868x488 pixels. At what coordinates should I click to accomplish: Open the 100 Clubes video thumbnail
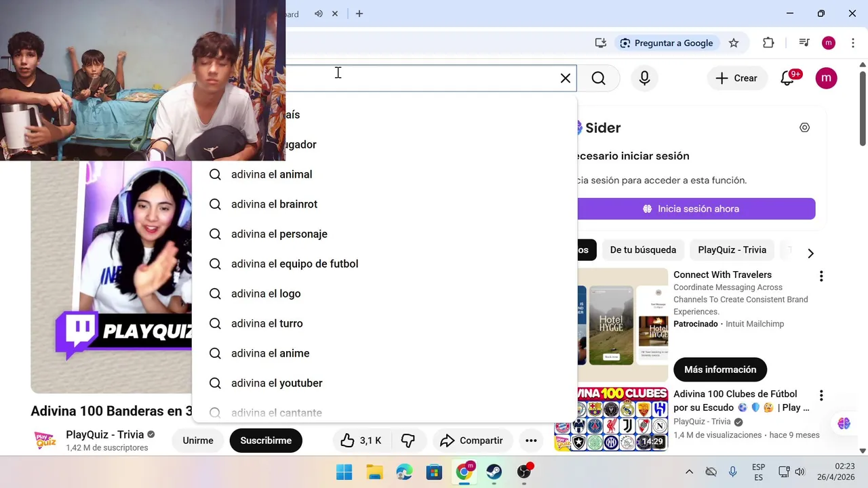611,419
